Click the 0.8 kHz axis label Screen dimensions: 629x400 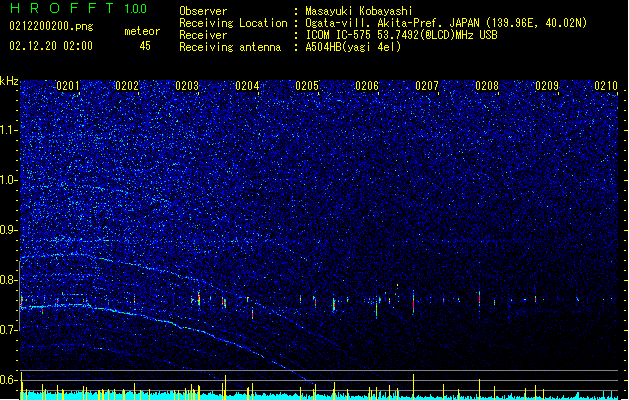[x=8, y=280]
